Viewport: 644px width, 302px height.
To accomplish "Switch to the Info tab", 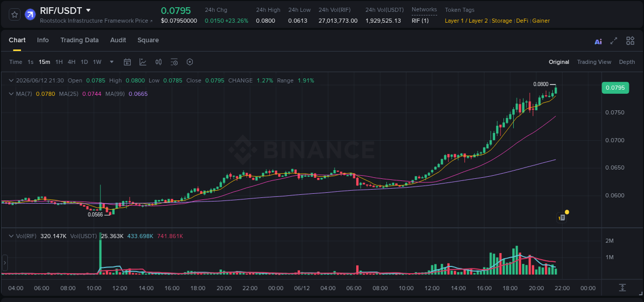I will tap(43, 40).
